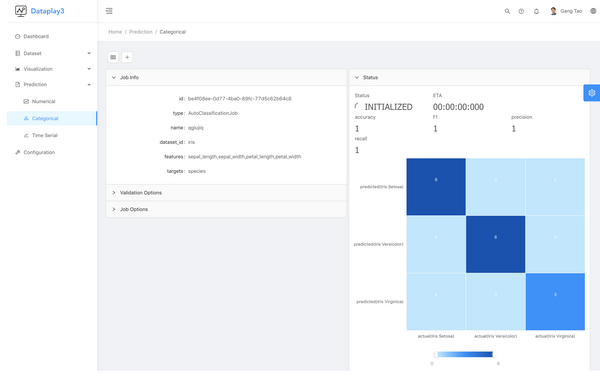Click the Categorical submenu icon
The width and height of the screenshot is (600, 379).
[26, 118]
